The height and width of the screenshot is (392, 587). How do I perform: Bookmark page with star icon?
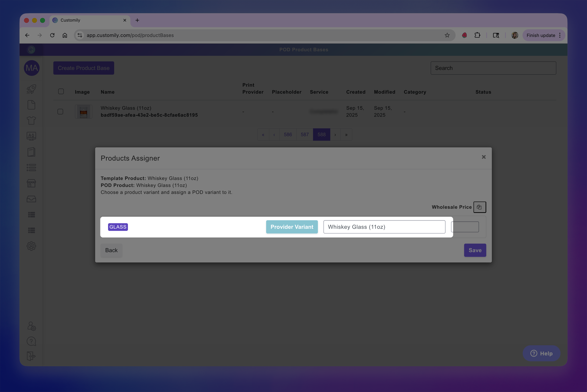coord(447,35)
